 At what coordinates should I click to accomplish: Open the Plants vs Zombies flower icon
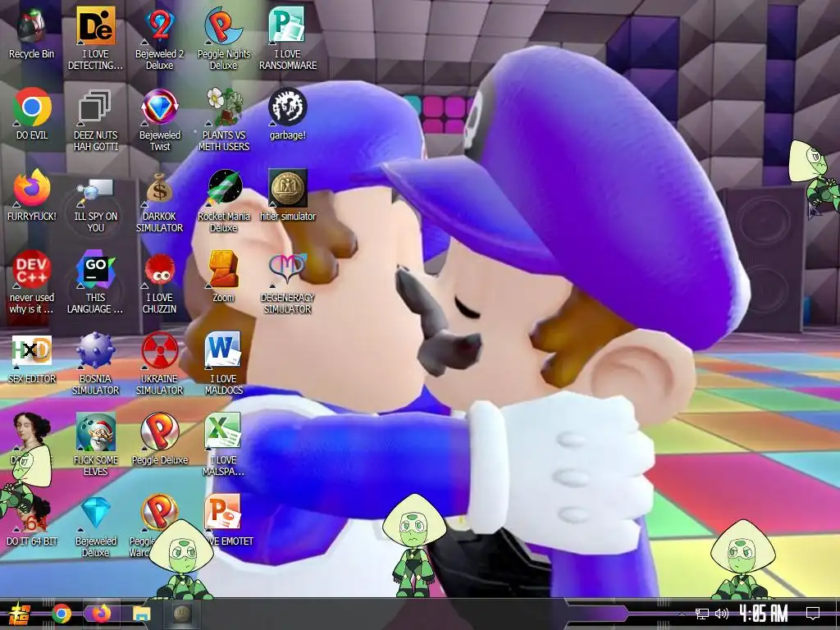(x=223, y=107)
